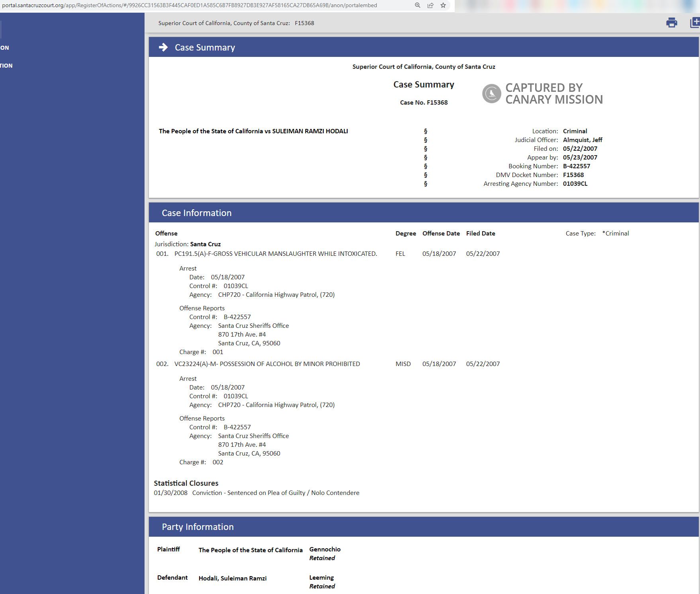The height and width of the screenshot is (594, 700).
Task: Click the Canary Mission circular logo
Action: [x=491, y=93]
